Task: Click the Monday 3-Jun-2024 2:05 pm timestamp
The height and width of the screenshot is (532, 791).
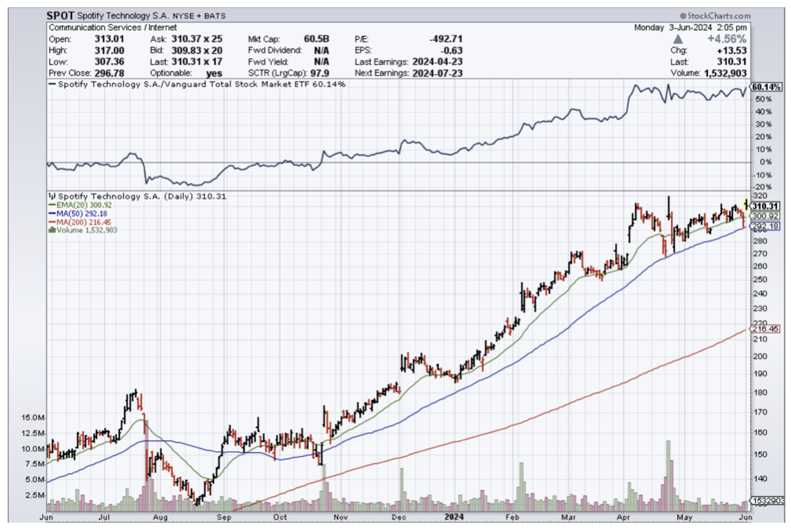Action: pos(690,28)
